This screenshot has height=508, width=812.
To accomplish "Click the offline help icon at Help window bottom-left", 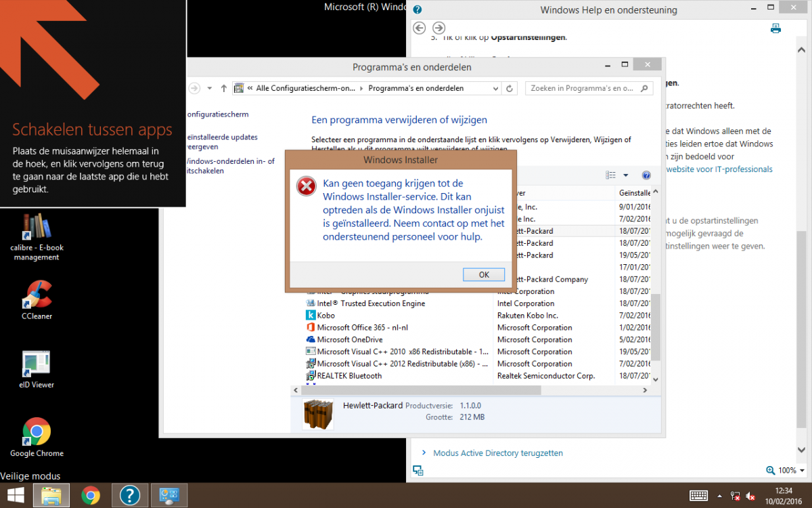I will pyautogui.click(x=418, y=471).
